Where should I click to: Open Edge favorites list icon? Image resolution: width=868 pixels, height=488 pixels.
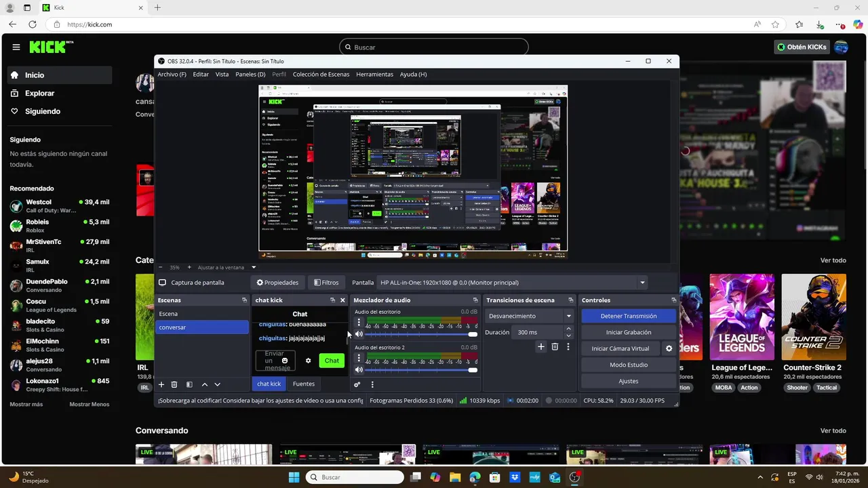tap(799, 24)
